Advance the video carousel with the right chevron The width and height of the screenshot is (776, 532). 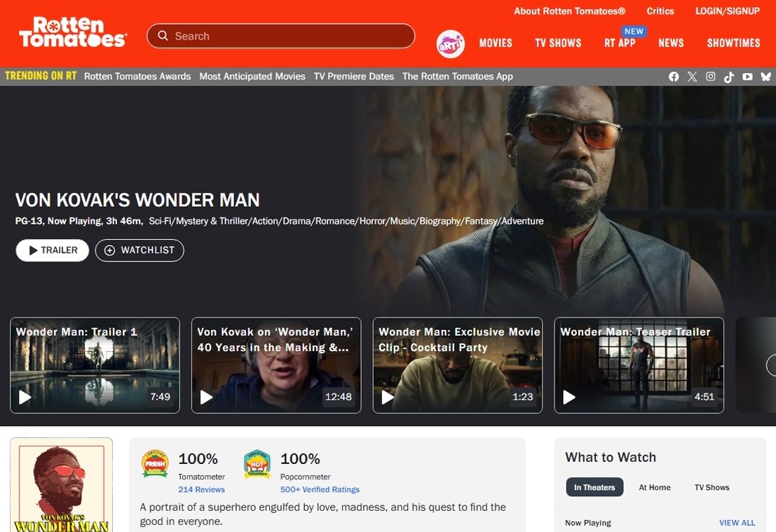772,364
